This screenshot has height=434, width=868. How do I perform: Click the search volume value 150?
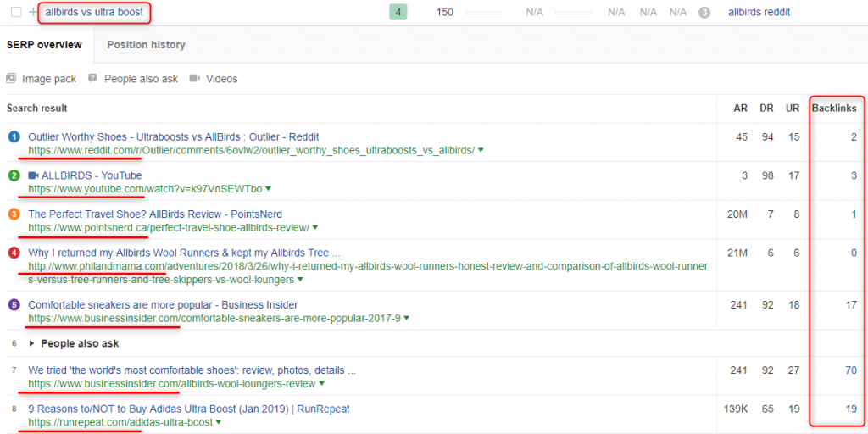(x=445, y=12)
